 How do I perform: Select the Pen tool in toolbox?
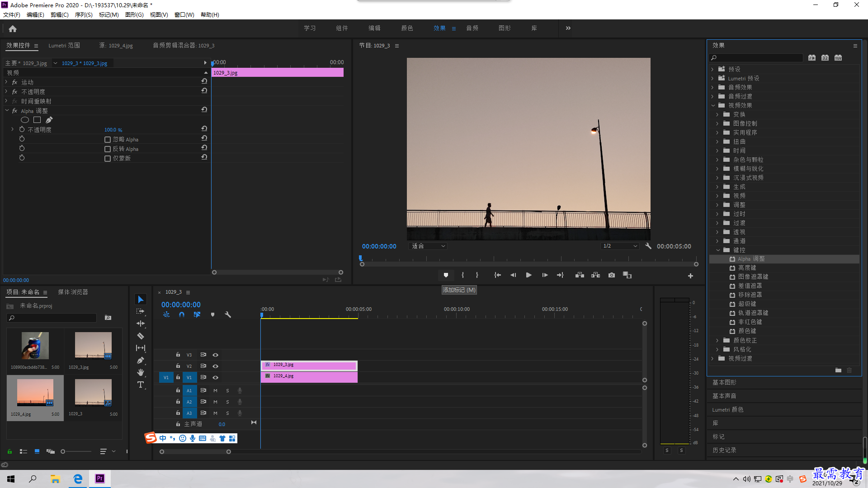pos(141,360)
